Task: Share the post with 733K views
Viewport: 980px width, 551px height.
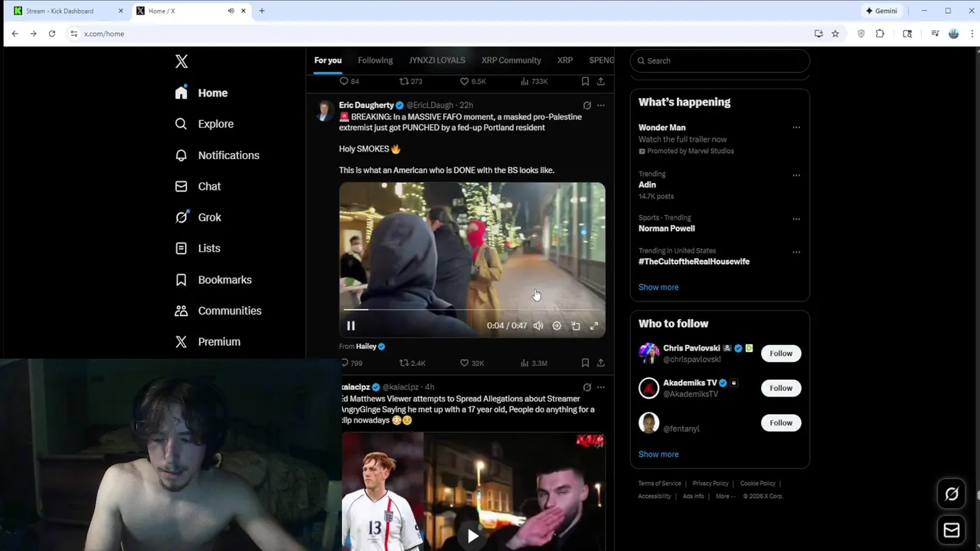Action: (x=600, y=81)
